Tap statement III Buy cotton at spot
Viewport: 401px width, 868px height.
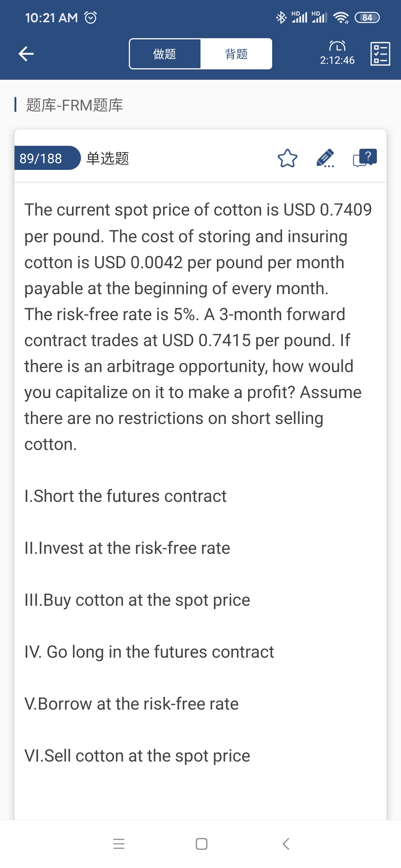coord(137,600)
